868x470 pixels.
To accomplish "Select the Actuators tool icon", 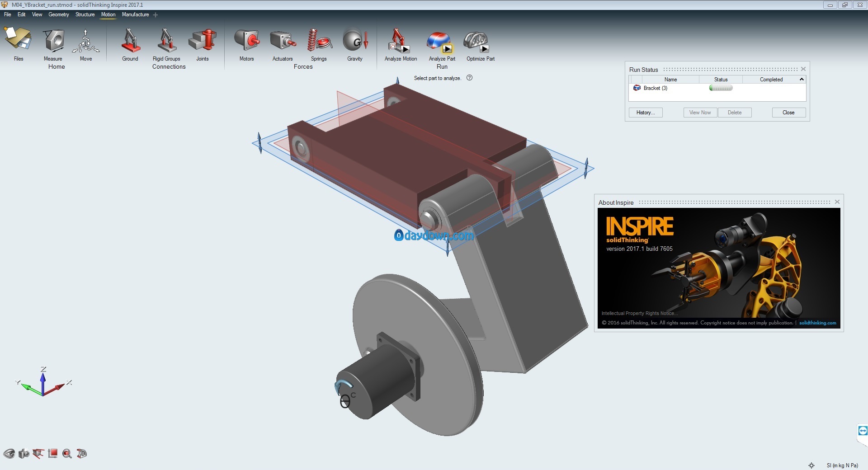I will [283, 41].
